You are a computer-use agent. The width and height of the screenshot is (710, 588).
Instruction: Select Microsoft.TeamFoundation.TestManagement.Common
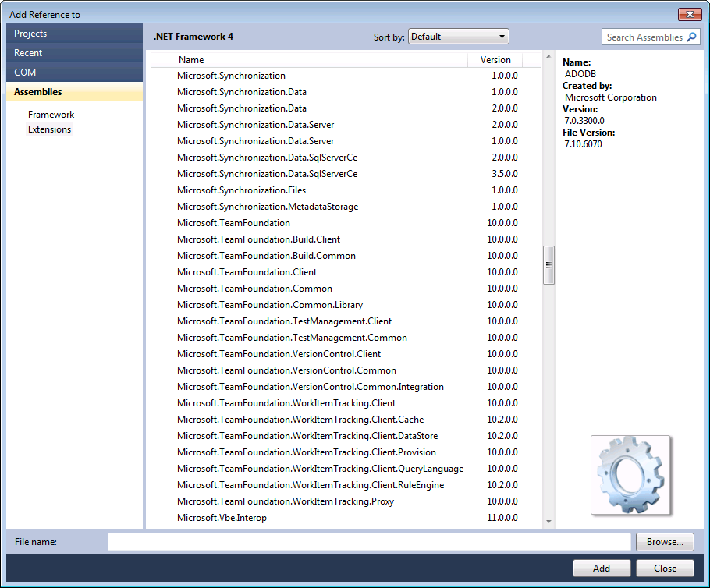[346, 338]
